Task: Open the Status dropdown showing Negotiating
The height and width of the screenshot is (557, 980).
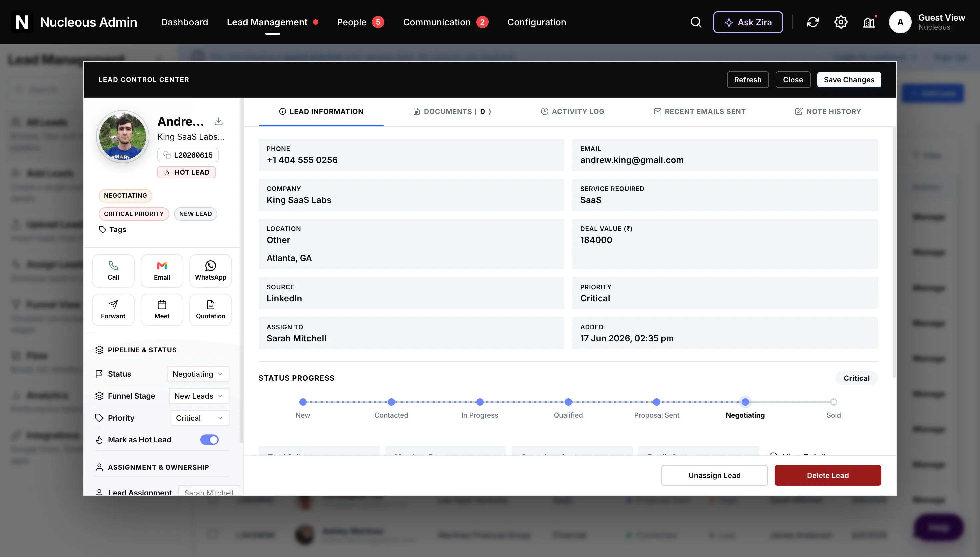Action: pos(198,374)
